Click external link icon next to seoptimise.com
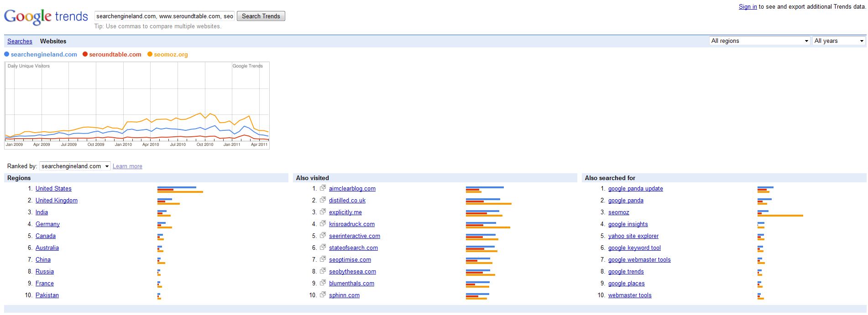This screenshot has width=868, height=315. [323, 259]
